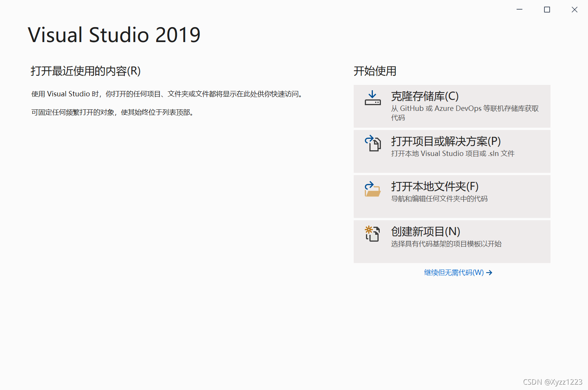Screen dimensions: 588x390
Task: Click the 开始使用 heading
Action: pos(375,71)
